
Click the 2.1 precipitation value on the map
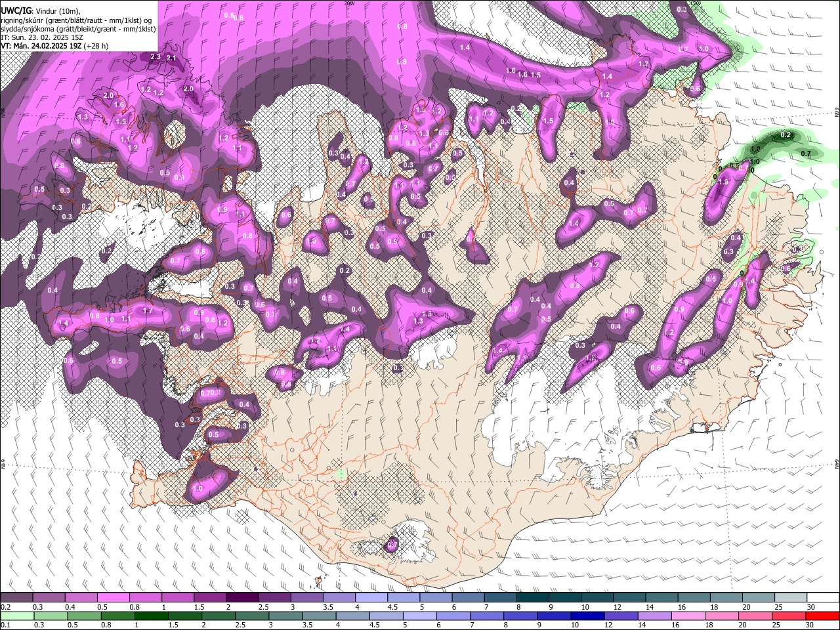click(x=171, y=58)
